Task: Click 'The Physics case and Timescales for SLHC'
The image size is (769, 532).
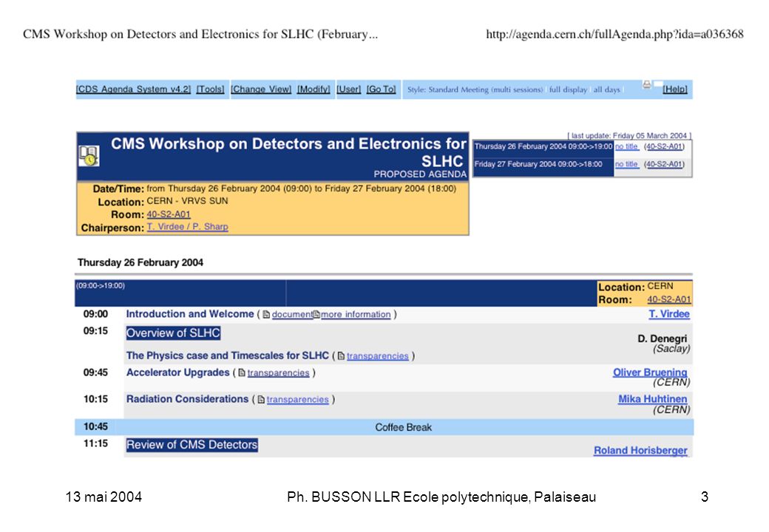Action: [227, 355]
